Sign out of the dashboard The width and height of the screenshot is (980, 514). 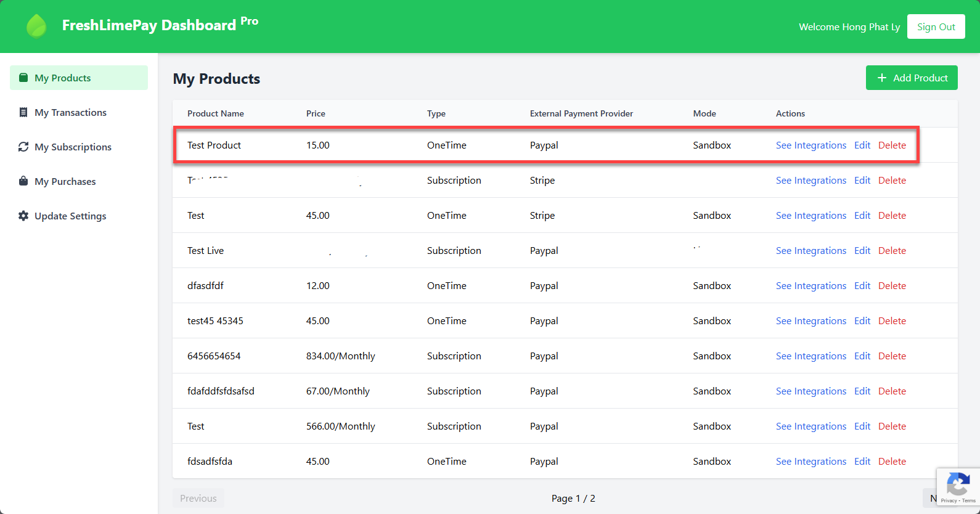936,27
